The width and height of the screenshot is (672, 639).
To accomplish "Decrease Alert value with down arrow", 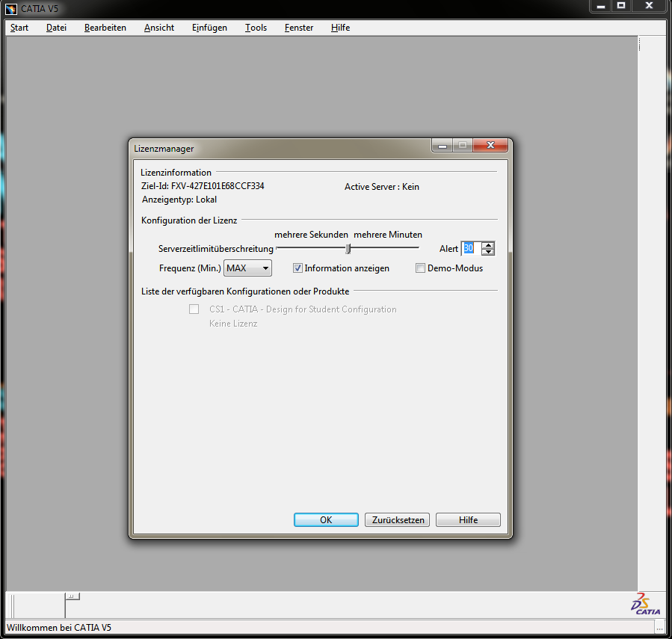I will coord(488,252).
